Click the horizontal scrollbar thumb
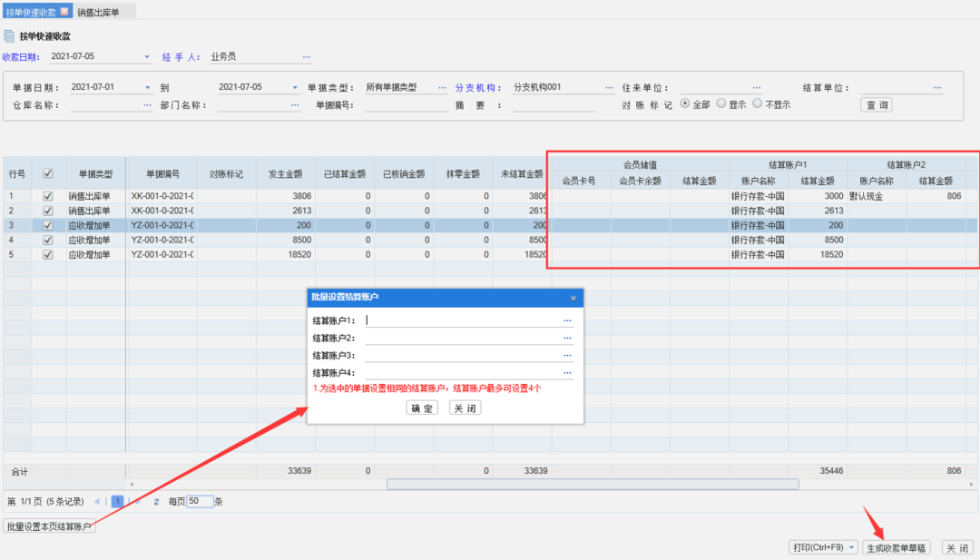This screenshot has width=980, height=560. pyautogui.click(x=593, y=485)
